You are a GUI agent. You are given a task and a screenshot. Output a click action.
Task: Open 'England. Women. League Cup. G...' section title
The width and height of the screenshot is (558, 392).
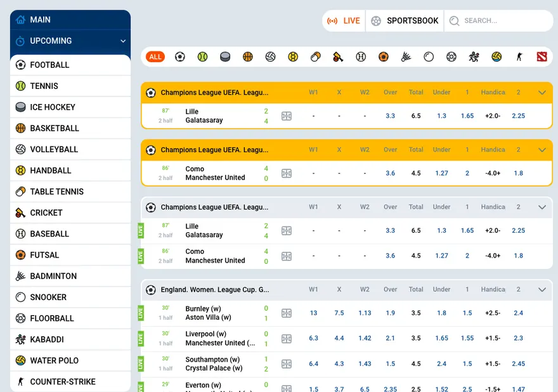pos(215,290)
